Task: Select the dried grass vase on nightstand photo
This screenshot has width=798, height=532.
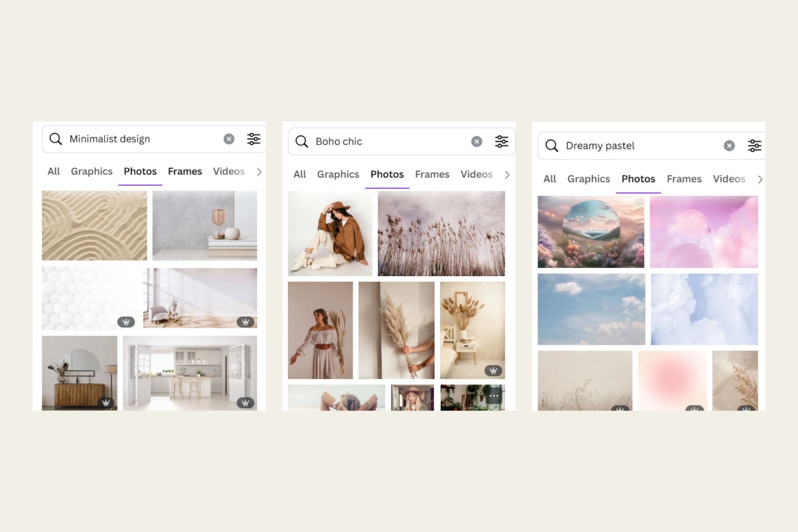Action: point(472,330)
